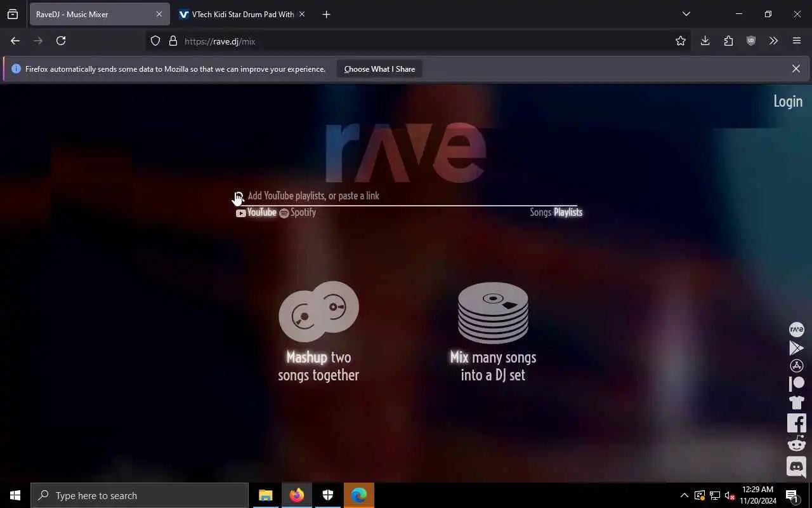812x508 pixels.
Task: Open the Windows Start menu
Action: 15,495
